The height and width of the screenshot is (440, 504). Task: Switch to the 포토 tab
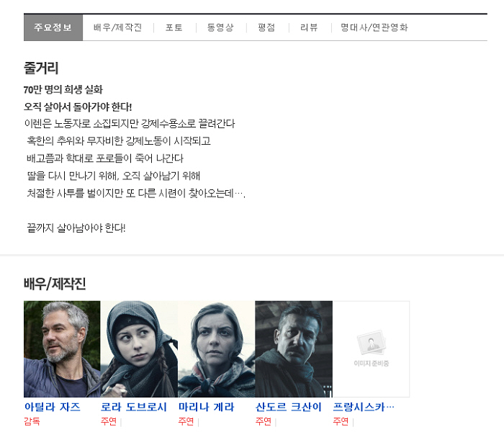point(174,27)
